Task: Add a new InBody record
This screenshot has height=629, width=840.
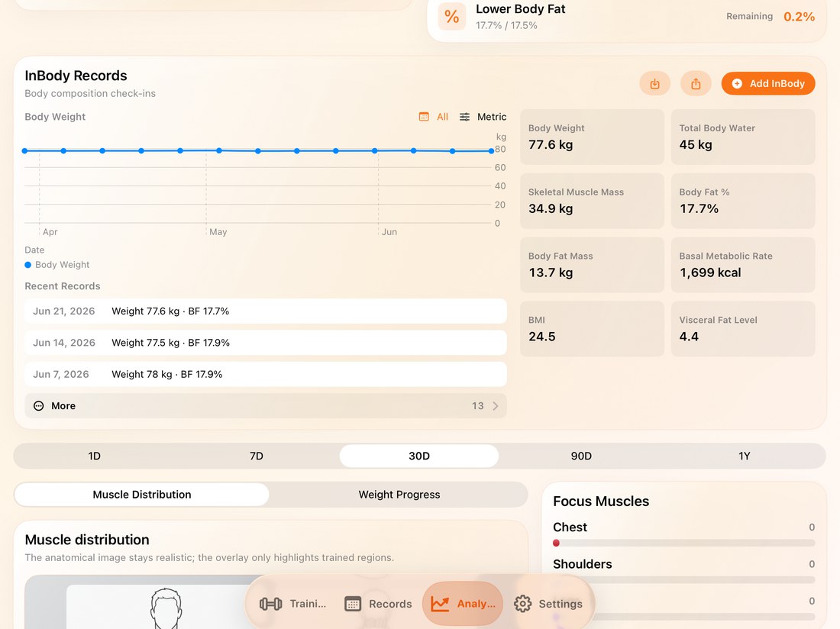Action: pyautogui.click(x=767, y=83)
